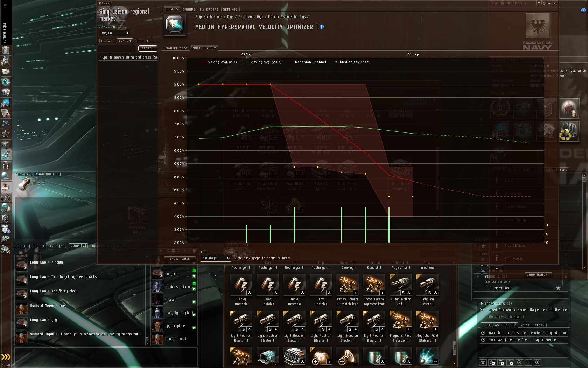The height and width of the screenshot is (368, 588).
Task: Click the 'Donchian Channel' chart legend entry
Action: pos(308,62)
